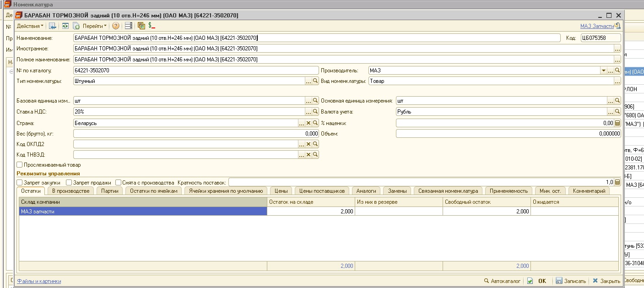Click magnifier icon in Базовая единица field

[x=315, y=101]
